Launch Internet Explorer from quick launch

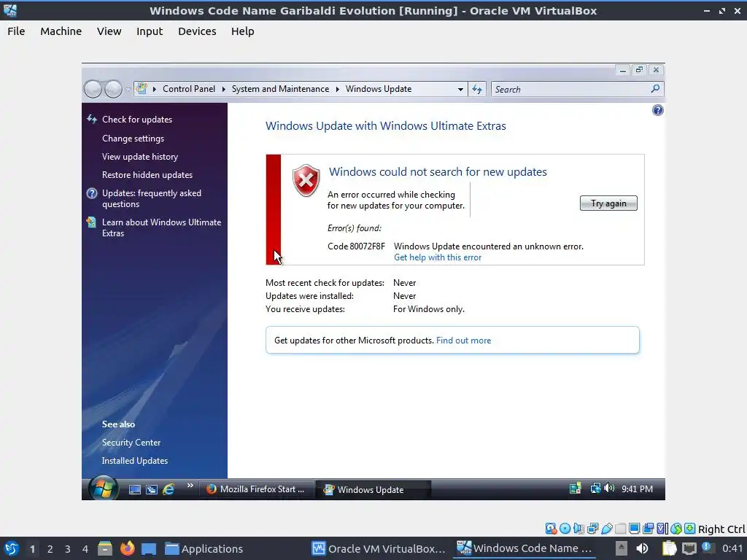pos(169,489)
